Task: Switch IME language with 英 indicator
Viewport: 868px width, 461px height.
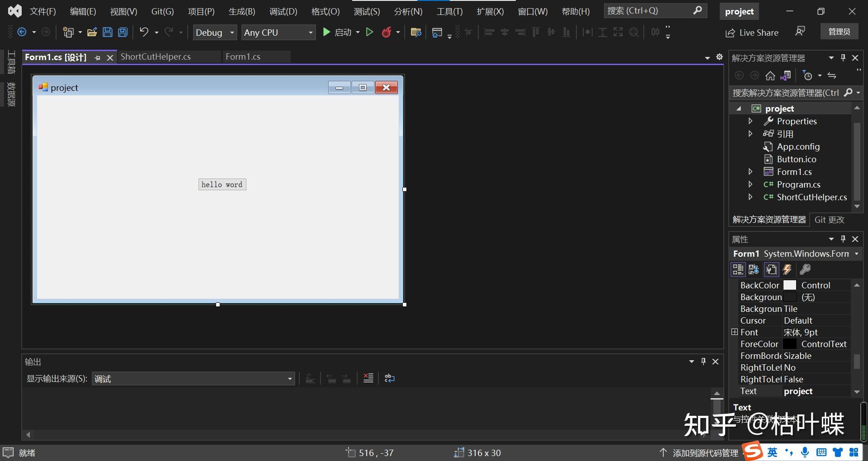Action: click(772, 452)
